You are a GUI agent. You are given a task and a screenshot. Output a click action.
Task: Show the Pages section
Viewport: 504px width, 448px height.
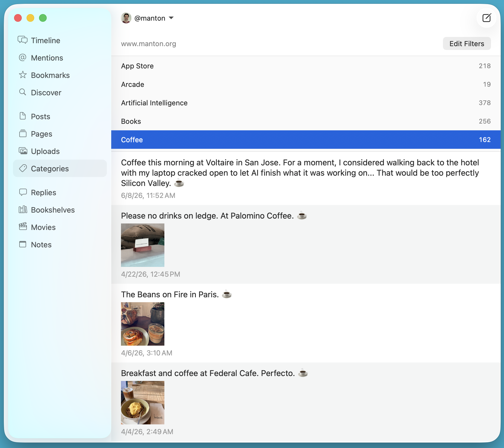42,134
